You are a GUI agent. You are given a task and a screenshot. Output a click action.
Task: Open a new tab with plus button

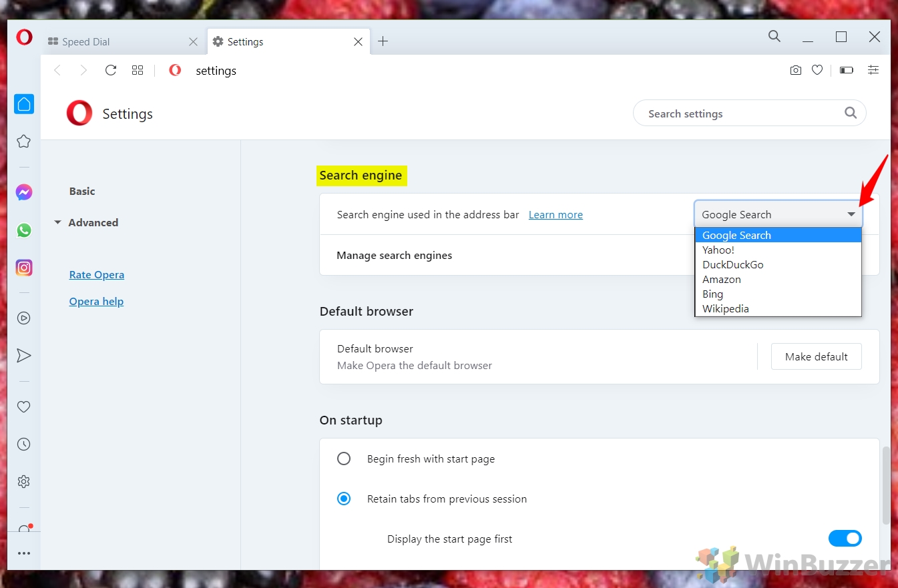pos(383,41)
